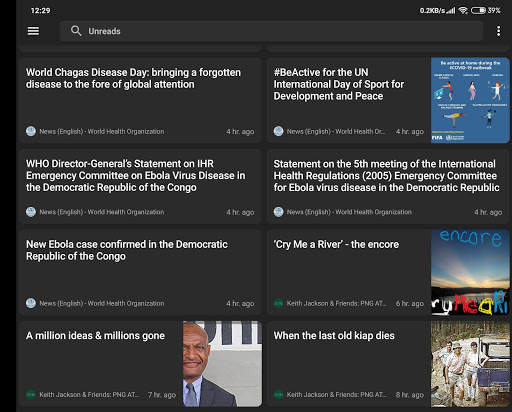512x412 pixels.
Task: Tap the battery status icon
Action: coord(478,10)
